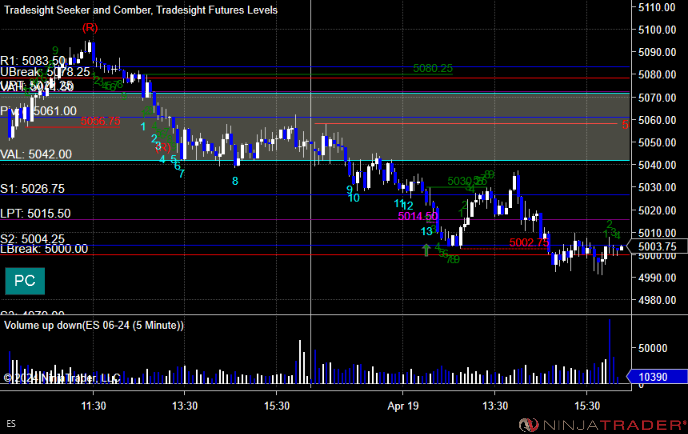
Task: Click the cyan countdown number 10
Action: (354, 198)
